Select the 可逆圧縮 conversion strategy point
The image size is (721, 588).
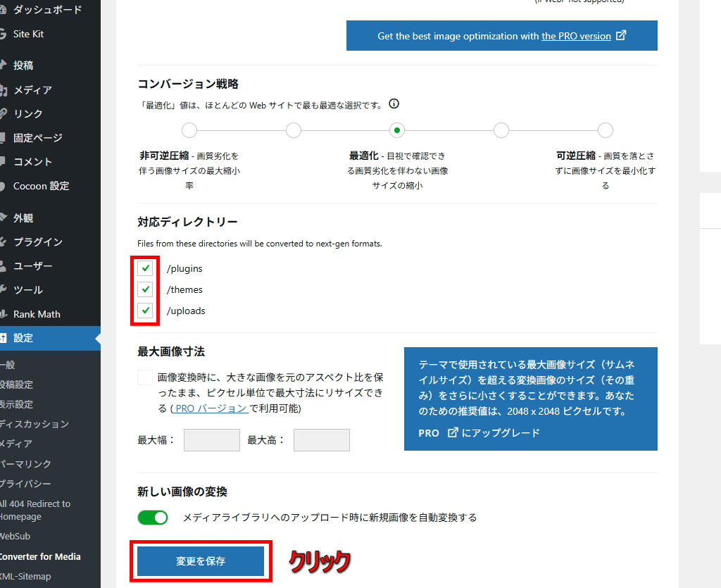point(606,130)
